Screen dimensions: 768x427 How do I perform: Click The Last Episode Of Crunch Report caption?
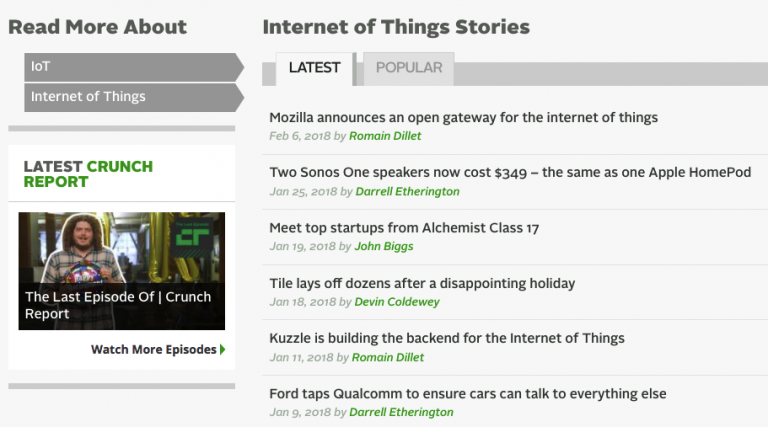(x=118, y=305)
